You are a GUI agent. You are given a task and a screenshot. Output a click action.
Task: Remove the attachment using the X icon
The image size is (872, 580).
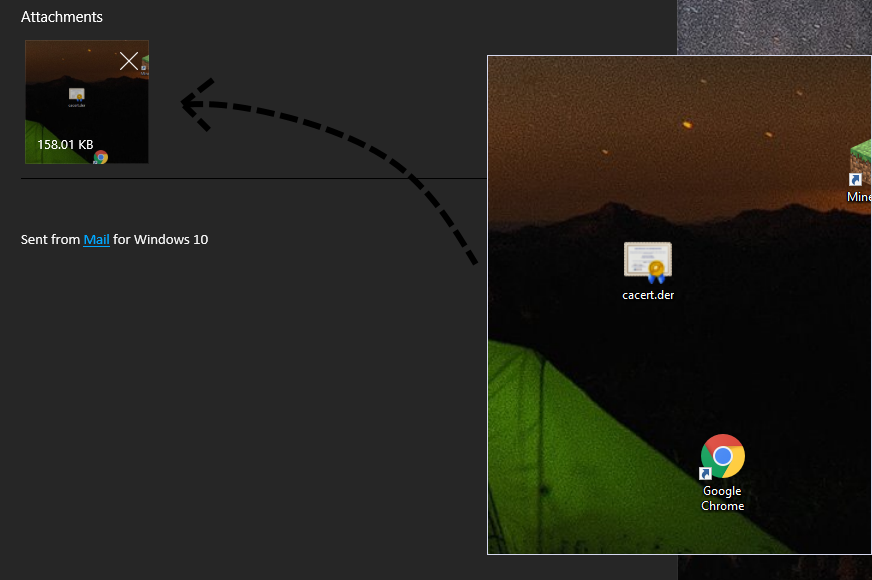coord(128,61)
